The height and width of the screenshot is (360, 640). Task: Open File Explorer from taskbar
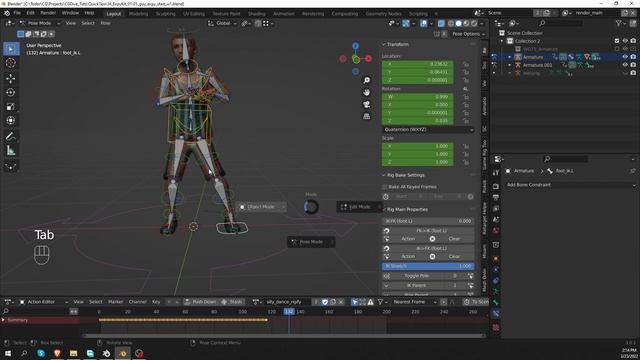pos(73,353)
